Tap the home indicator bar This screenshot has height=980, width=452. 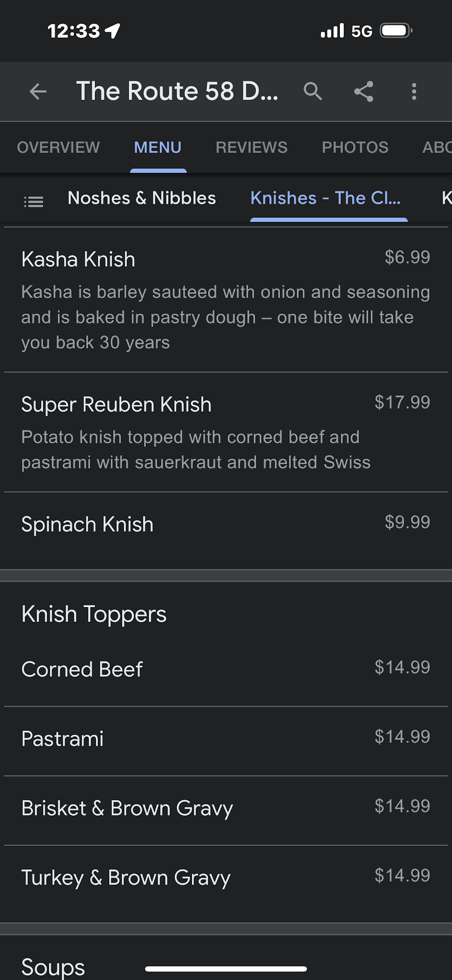[226, 969]
